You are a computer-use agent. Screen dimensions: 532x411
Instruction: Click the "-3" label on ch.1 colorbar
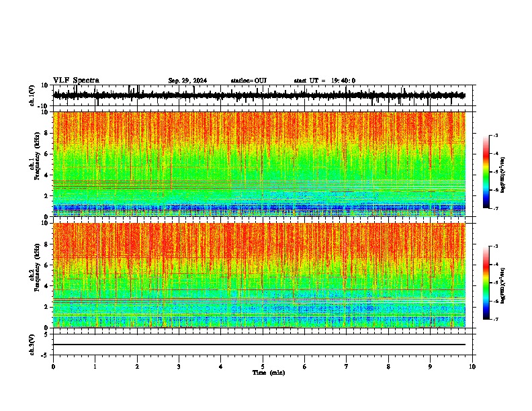[496, 135]
